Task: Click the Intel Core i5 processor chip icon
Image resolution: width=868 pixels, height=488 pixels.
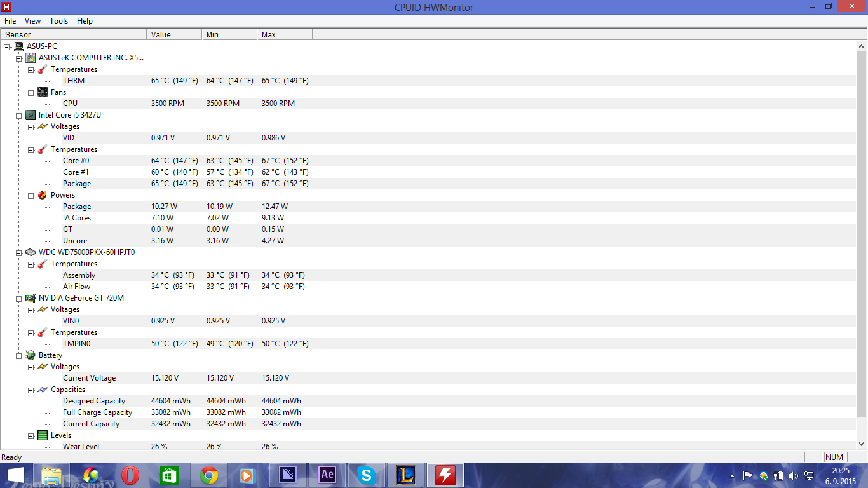Action: tap(31, 115)
